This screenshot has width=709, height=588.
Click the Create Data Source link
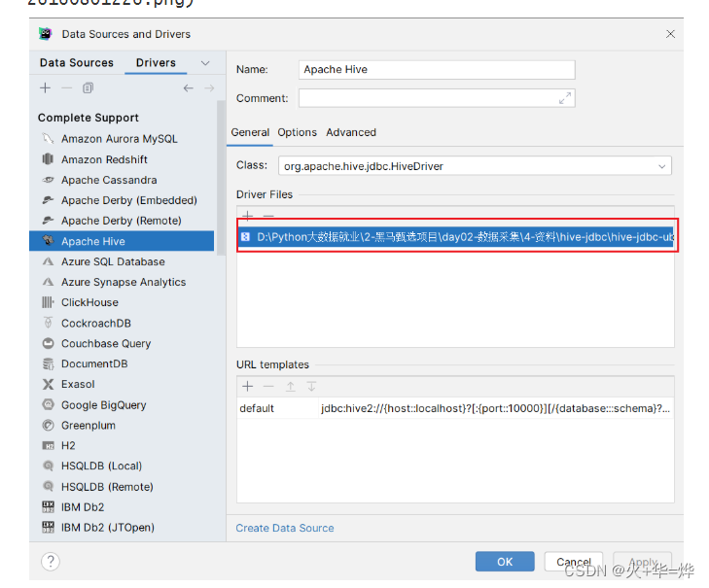pyautogui.click(x=285, y=528)
